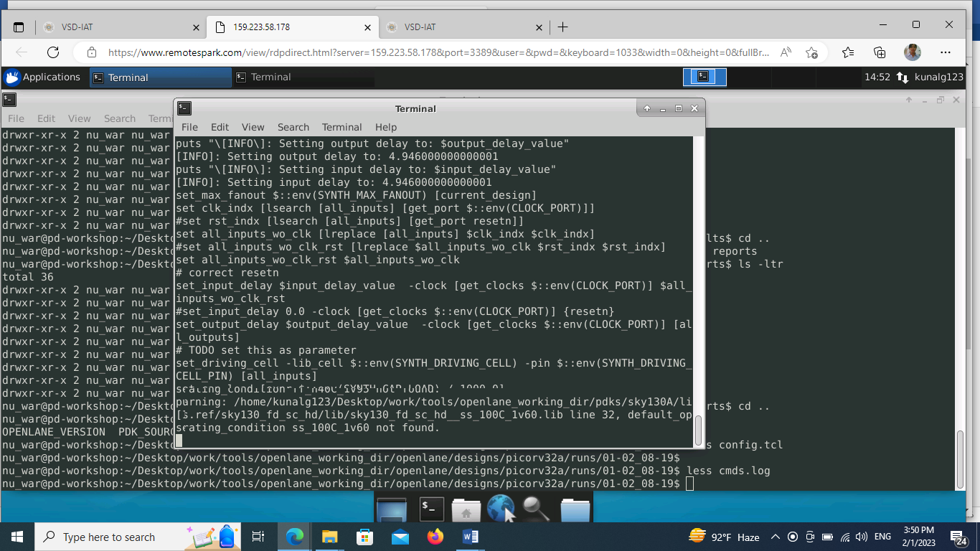Click the new tab plus button

coord(562,27)
